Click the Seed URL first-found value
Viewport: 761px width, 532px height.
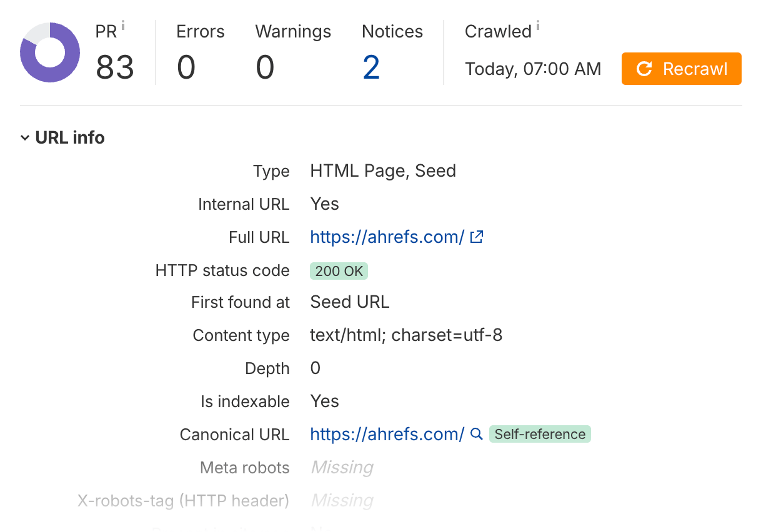[349, 302]
